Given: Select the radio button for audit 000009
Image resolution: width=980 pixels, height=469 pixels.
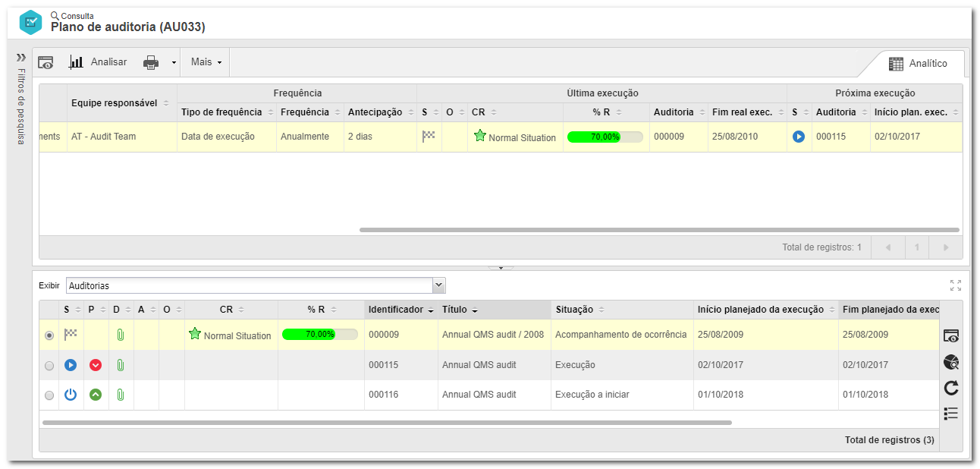Looking at the screenshot, I should (49, 335).
